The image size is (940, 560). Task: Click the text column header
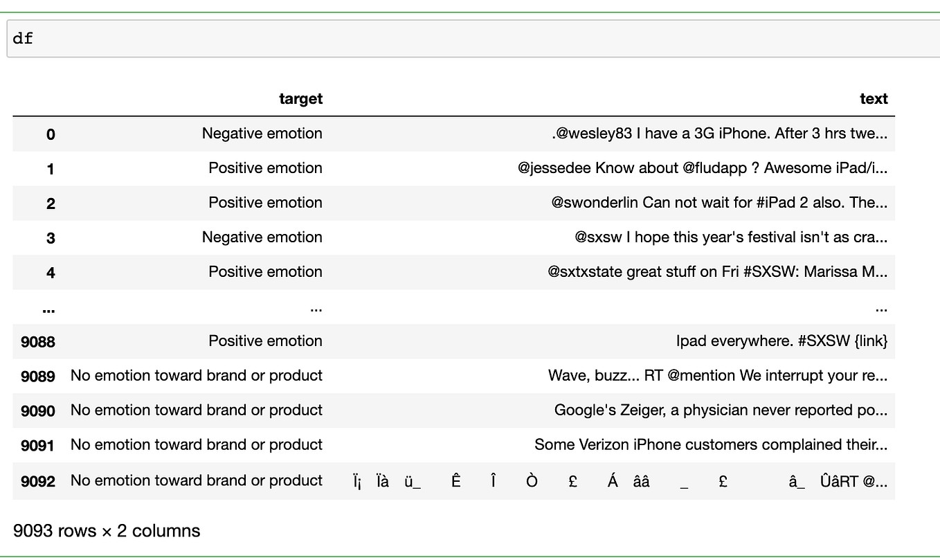(x=873, y=99)
